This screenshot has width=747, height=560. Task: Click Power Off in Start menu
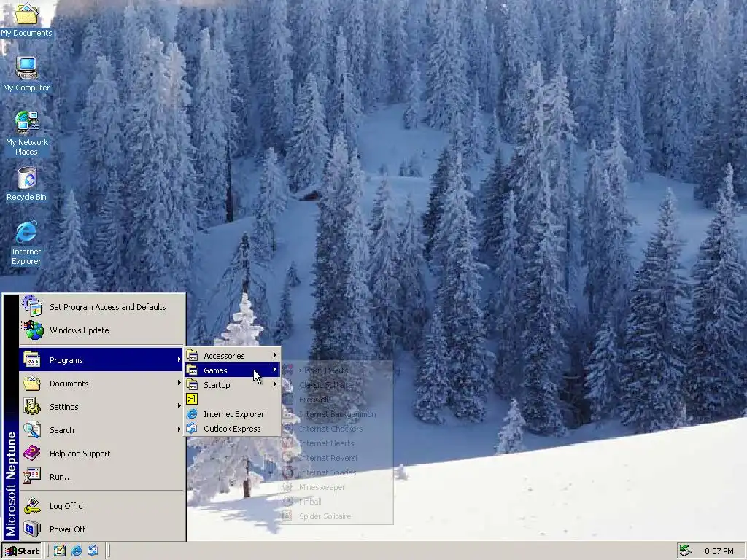coord(101,529)
